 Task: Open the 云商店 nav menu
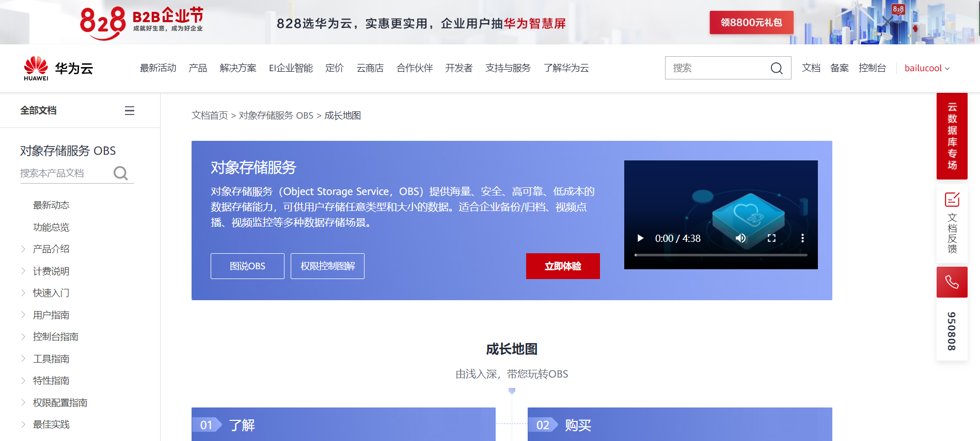pyautogui.click(x=370, y=68)
